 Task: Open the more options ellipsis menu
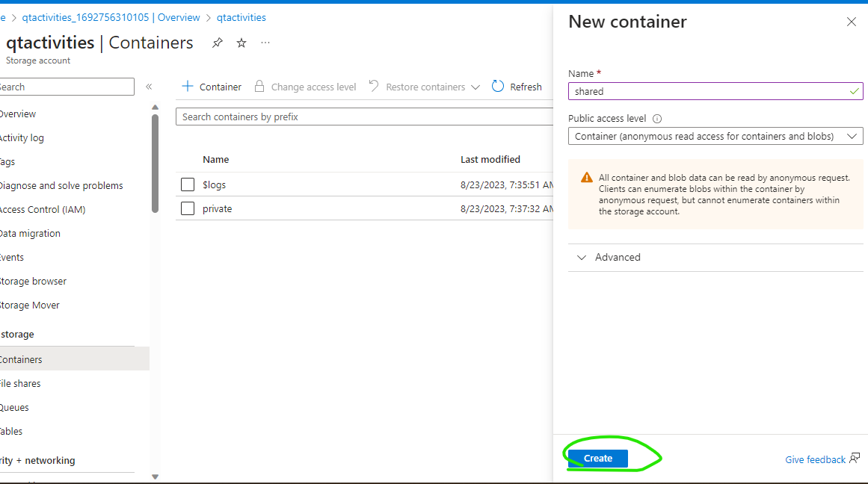point(265,43)
